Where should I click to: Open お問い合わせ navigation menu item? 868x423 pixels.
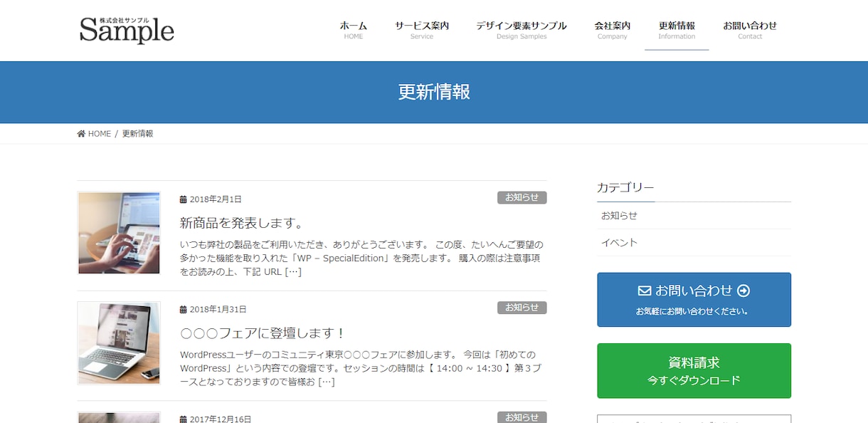tap(750, 30)
